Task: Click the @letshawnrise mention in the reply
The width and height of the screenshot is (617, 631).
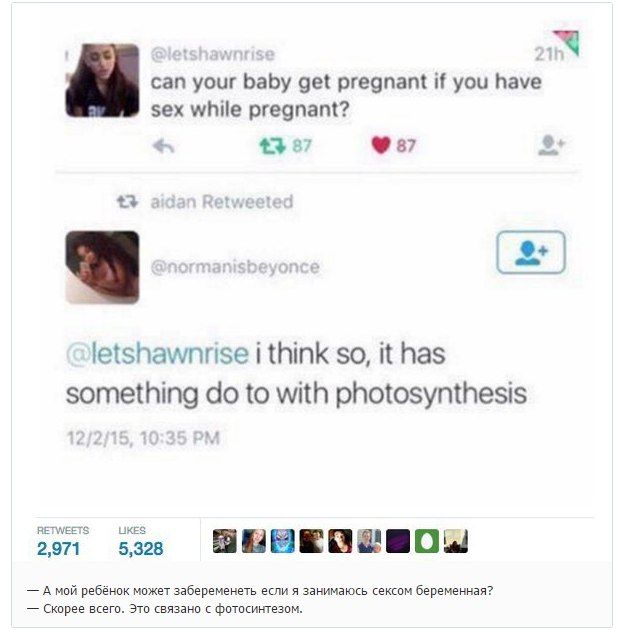Action: tap(156, 355)
